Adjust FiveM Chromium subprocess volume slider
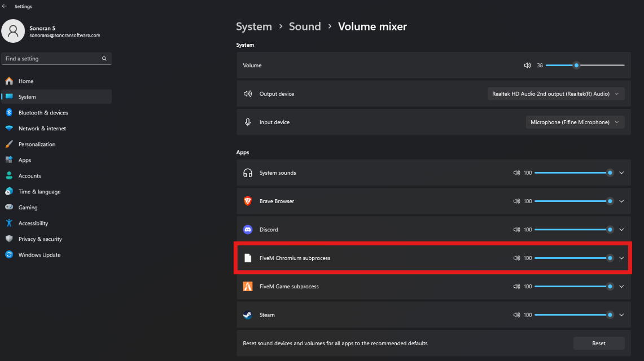The image size is (644, 361). click(574, 258)
